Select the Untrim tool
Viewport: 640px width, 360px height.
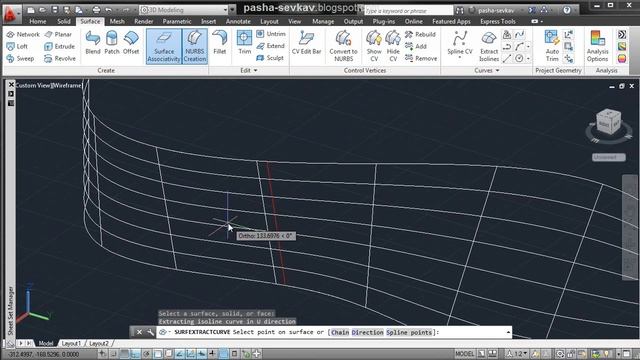coord(271,34)
